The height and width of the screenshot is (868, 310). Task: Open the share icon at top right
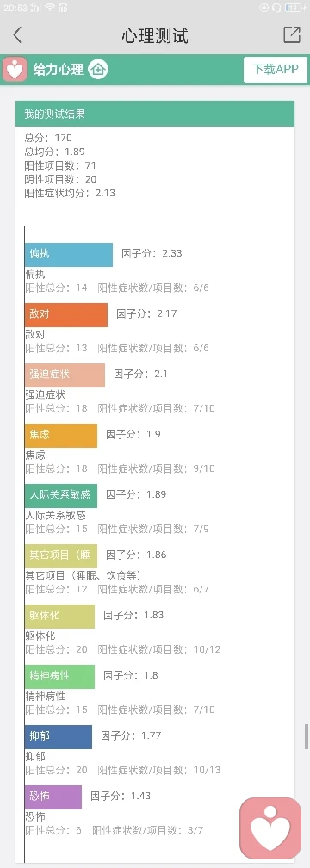292,34
